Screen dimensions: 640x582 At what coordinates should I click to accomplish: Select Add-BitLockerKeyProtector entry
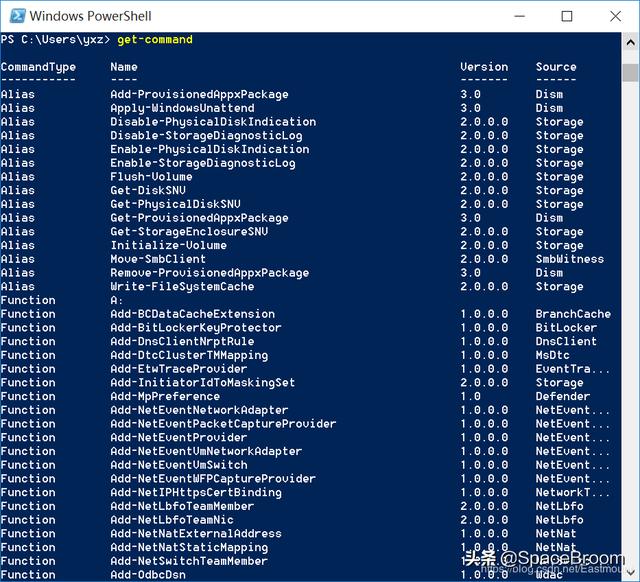(196, 328)
